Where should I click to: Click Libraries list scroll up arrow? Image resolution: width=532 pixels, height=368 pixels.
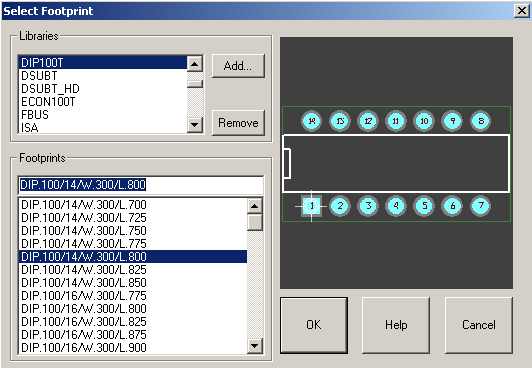195,64
